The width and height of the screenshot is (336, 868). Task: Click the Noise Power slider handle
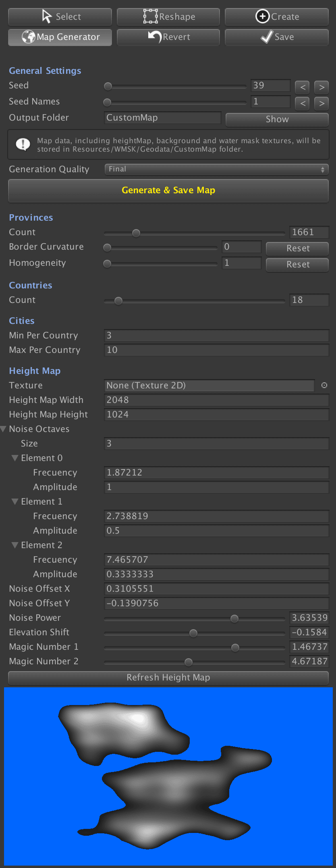click(234, 619)
